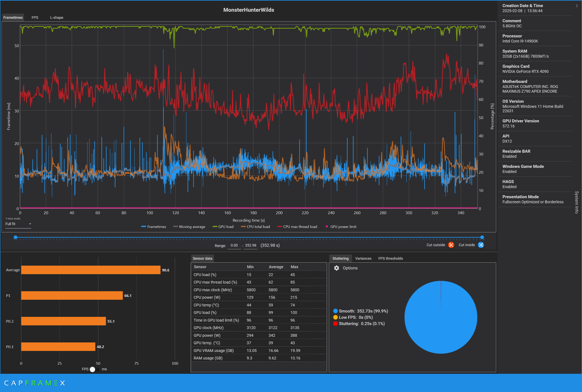The image size is (582, 392).
Task: Click the vertical System Info label
Action: (577, 202)
